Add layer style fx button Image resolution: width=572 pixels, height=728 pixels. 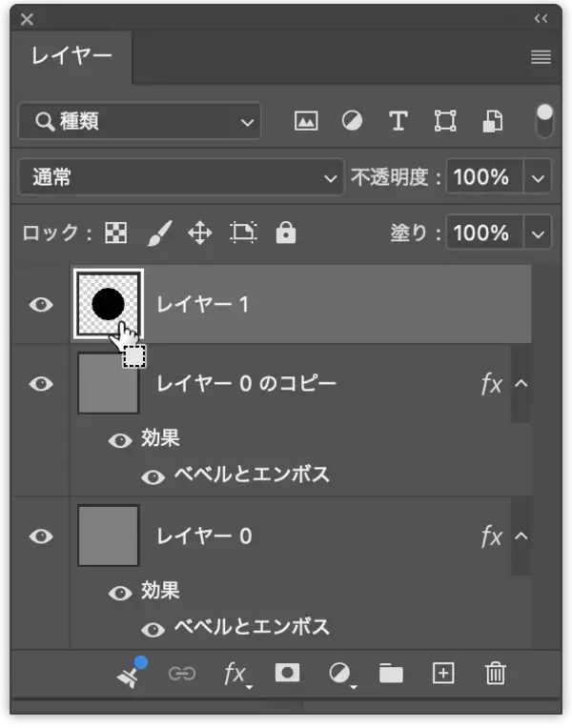click(237, 674)
